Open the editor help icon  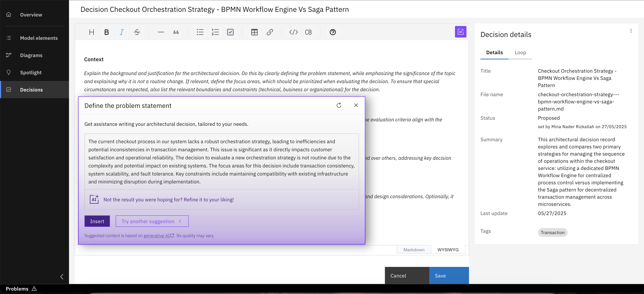(332, 32)
